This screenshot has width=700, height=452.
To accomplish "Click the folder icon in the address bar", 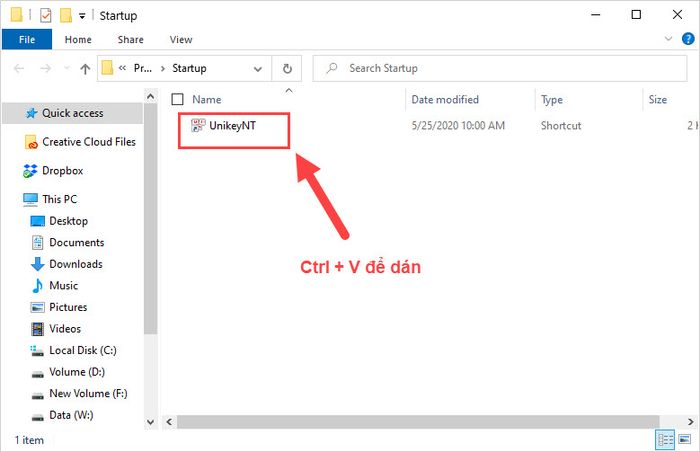I will (107, 68).
